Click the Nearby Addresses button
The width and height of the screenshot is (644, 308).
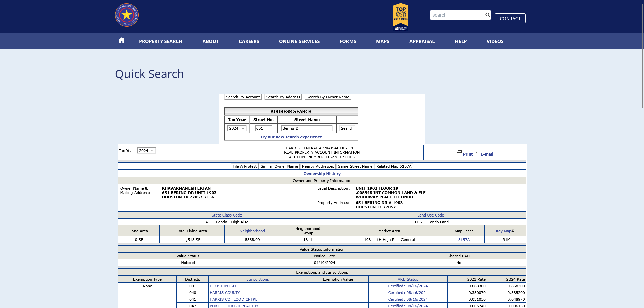pyautogui.click(x=318, y=166)
